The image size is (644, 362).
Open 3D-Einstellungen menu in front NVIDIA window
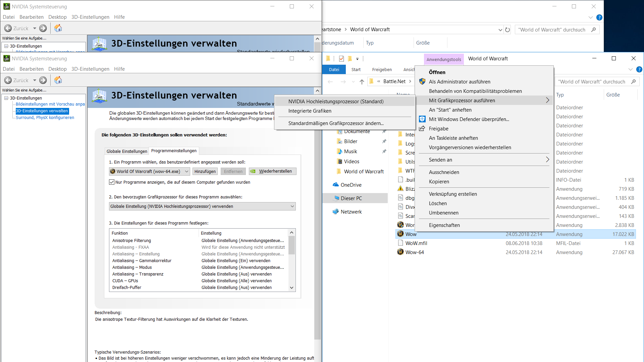[x=90, y=69]
